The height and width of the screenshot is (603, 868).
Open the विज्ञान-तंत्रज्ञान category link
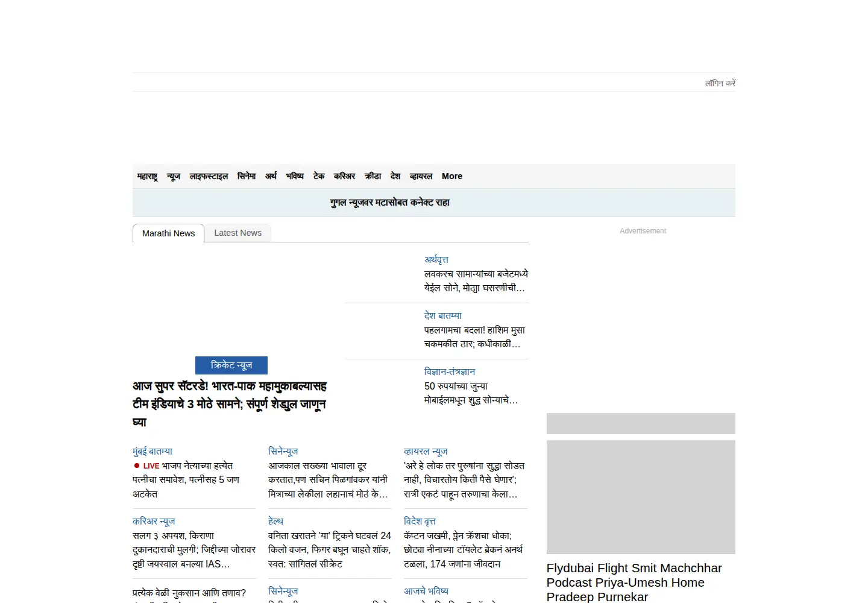[450, 371]
